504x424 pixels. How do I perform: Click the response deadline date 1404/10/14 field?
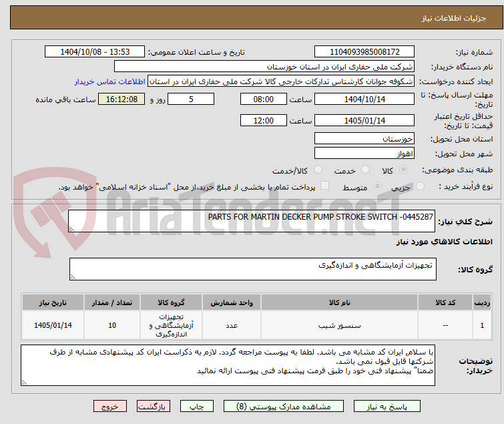364,99
